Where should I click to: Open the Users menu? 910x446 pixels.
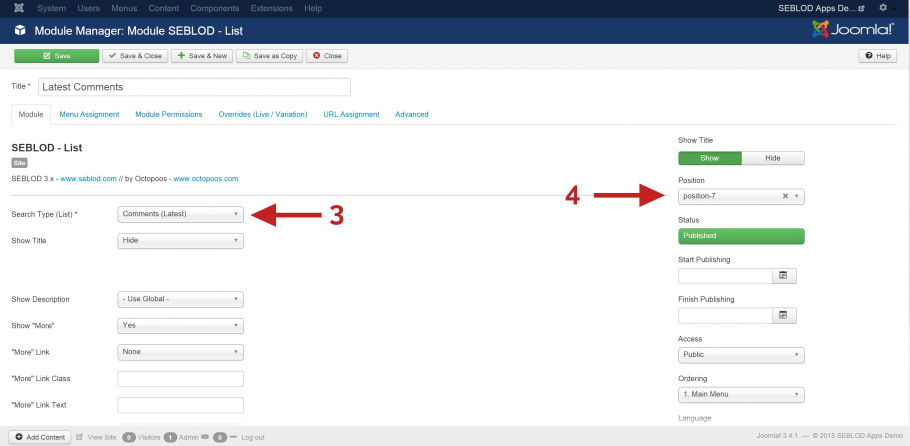pos(88,8)
